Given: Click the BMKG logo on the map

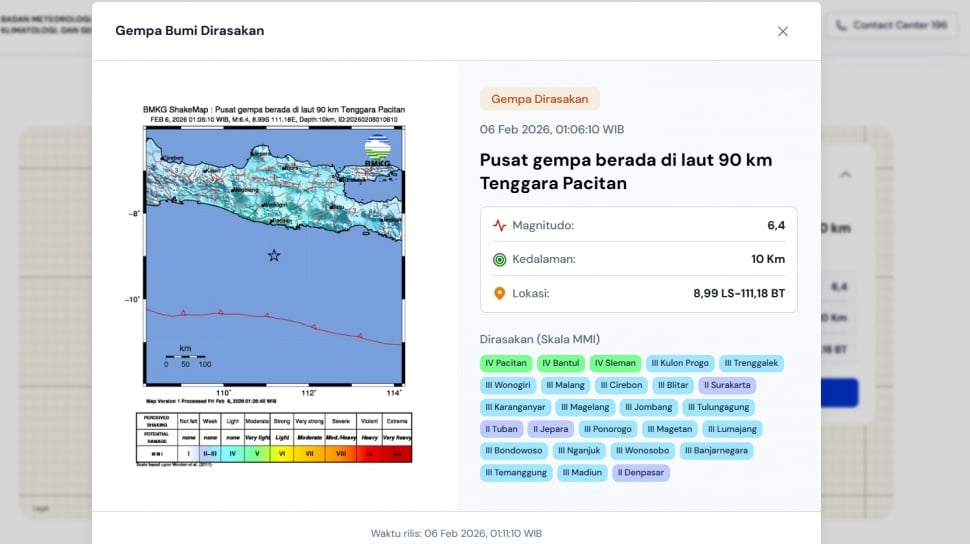Looking at the screenshot, I should (377, 151).
